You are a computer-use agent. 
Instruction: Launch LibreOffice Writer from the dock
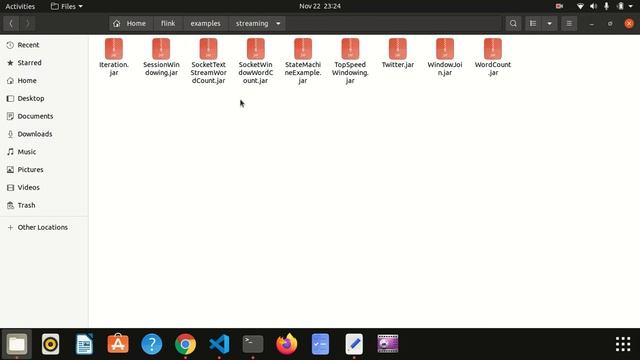click(84, 344)
